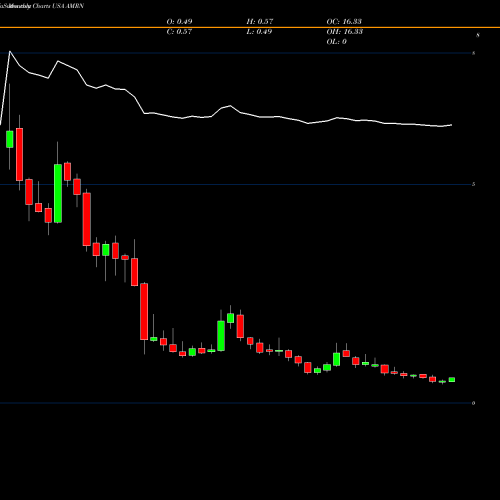Click the 'C: 0.57' close value
Viewport: 500px width, 500px height.
click(x=179, y=32)
